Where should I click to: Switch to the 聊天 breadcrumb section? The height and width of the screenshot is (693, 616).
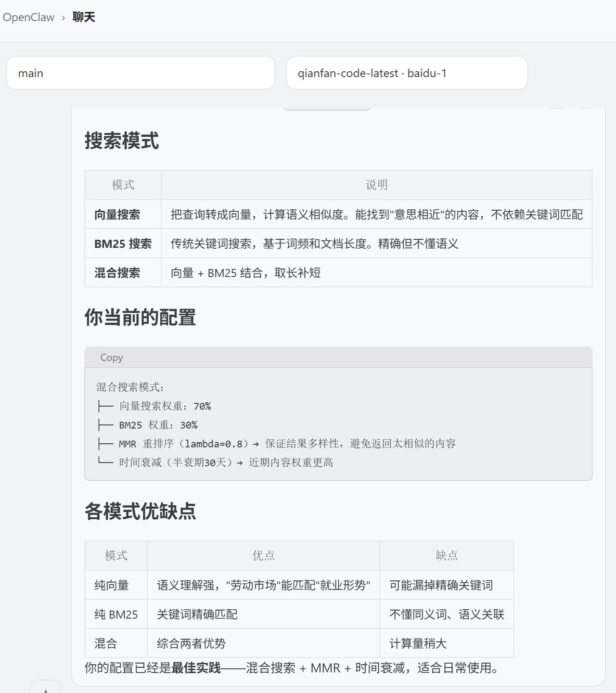pyautogui.click(x=83, y=17)
